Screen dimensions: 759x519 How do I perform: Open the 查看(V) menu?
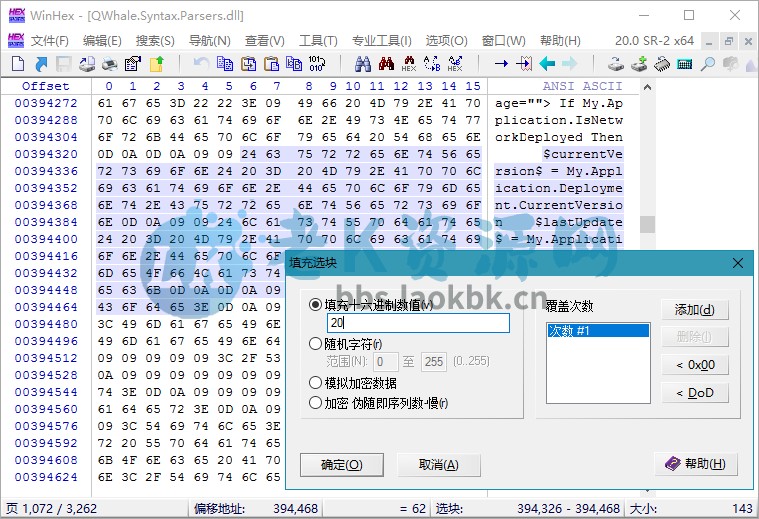(x=265, y=41)
